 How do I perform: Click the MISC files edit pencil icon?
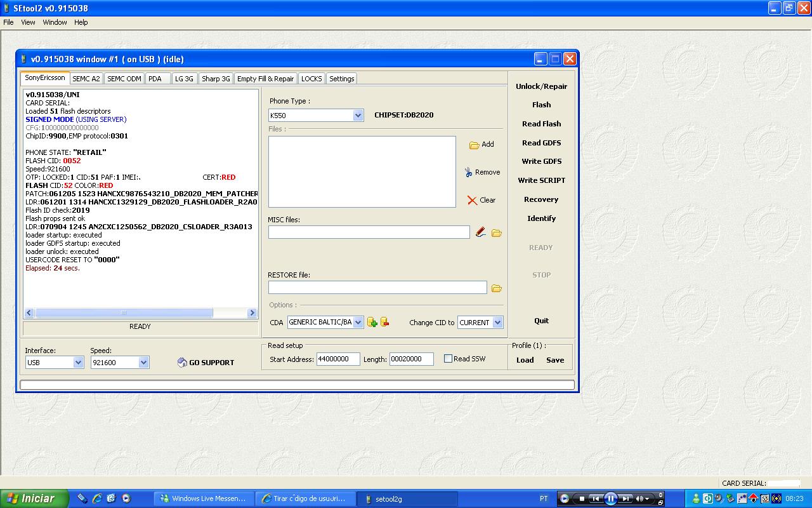coord(481,232)
